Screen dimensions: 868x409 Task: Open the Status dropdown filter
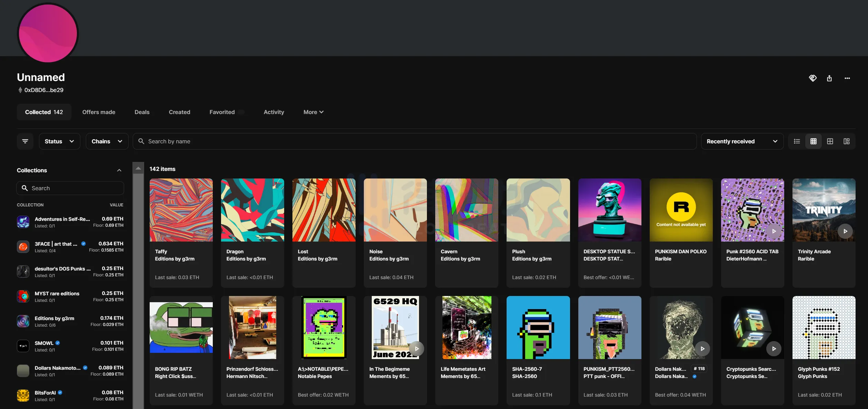[59, 141]
